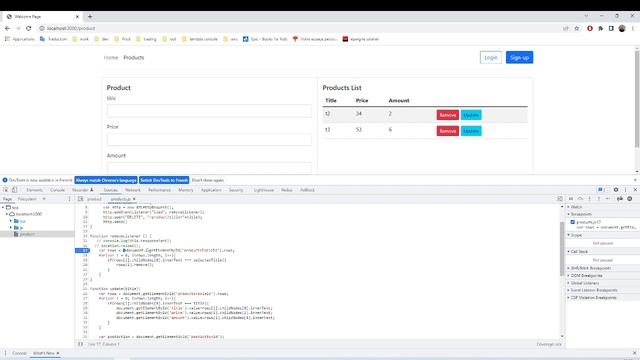640x360 pixels.
Task: Open DevTools customize three-dot menu
Action: (x=625, y=190)
